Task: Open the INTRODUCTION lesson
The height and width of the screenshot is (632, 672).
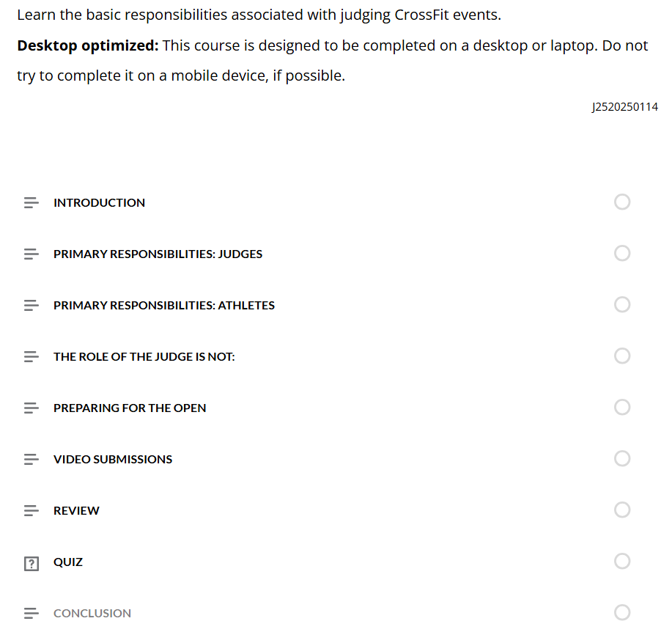Action: point(100,203)
